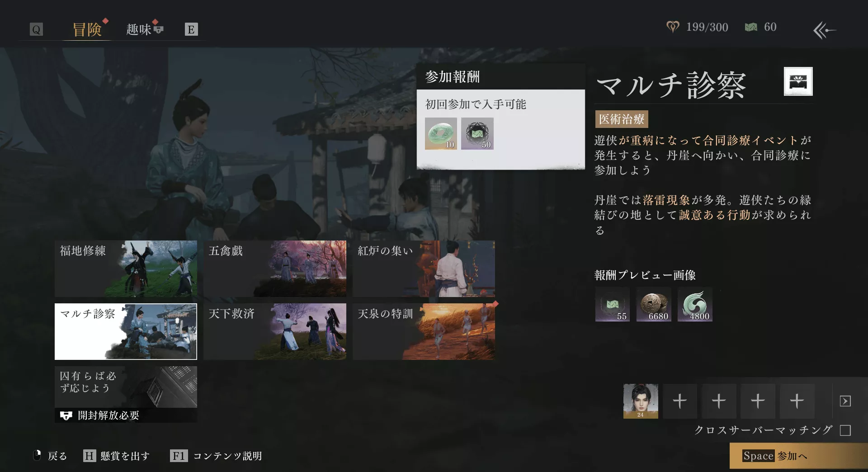The width and height of the screenshot is (868, 472).
Task: Click the x50 reward item in 参加報酬
Action: click(477, 133)
